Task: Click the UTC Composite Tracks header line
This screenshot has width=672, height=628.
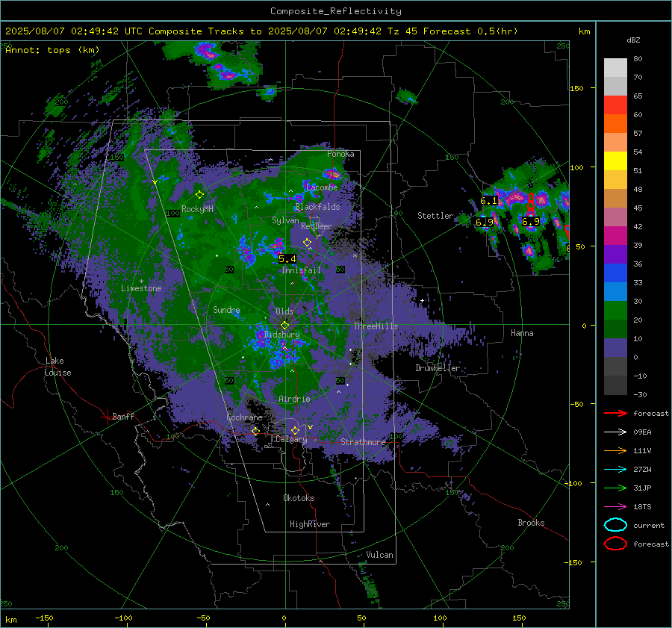Action: 261,31
